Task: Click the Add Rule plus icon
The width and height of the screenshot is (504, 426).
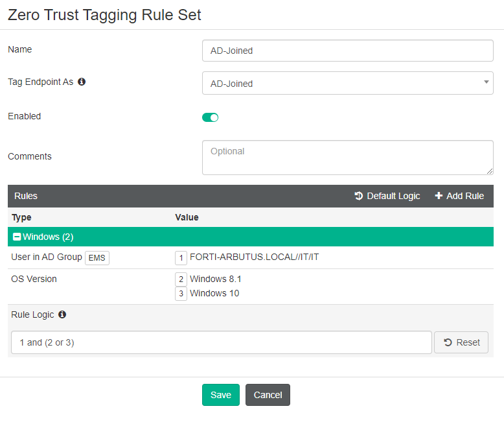Action: pos(439,196)
